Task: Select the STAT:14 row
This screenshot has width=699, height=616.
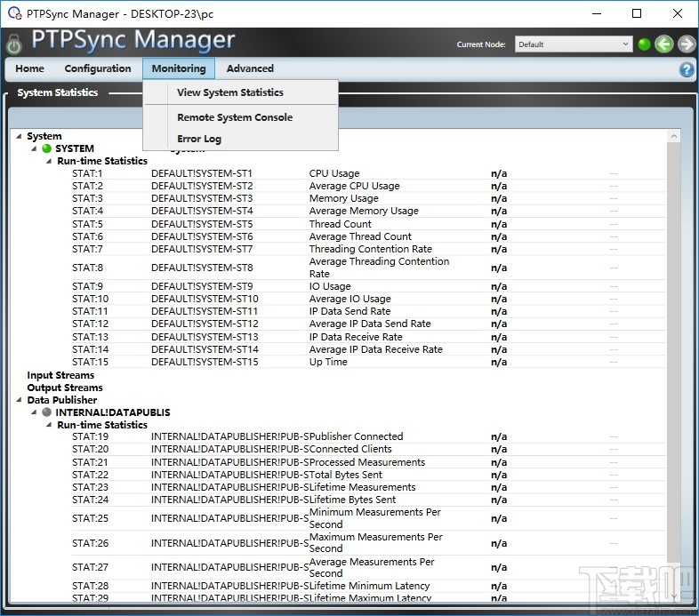Action: (x=369, y=349)
